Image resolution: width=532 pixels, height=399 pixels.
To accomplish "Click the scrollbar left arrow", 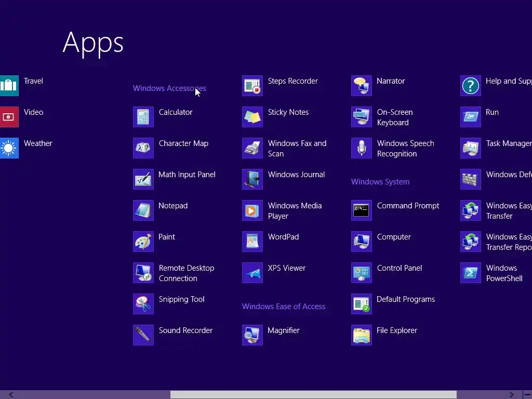I will (11, 395).
